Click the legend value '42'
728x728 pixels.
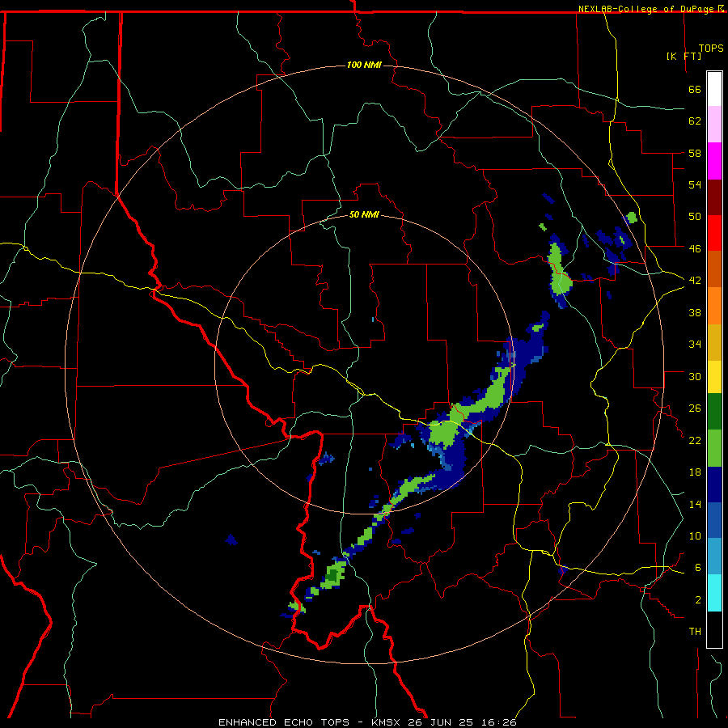point(695,281)
